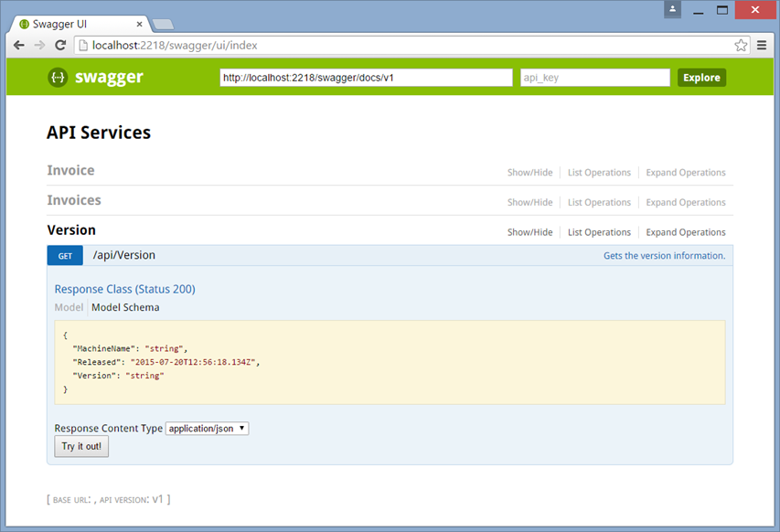
Task: Click the GET /api/Version operation path
Action: (x=124, y=256)
